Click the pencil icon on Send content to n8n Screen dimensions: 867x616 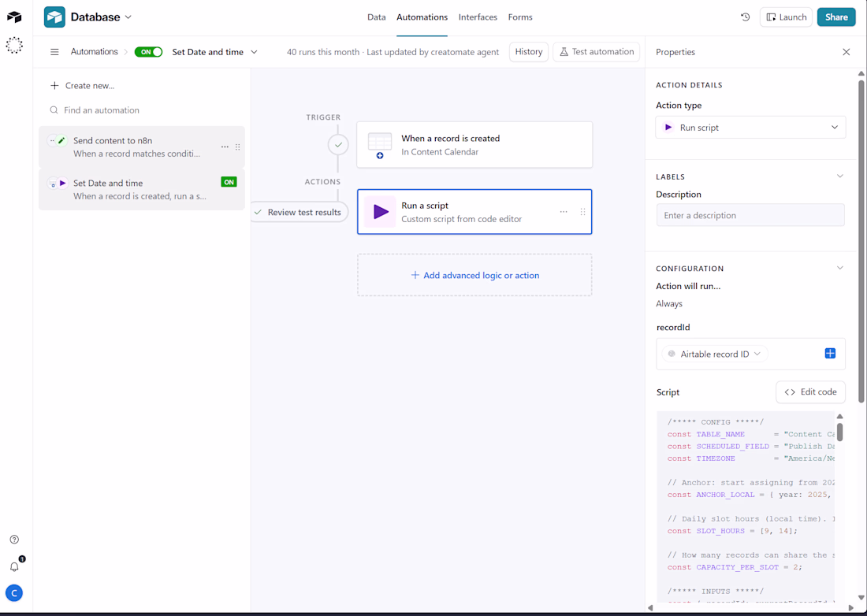(61, 140)
